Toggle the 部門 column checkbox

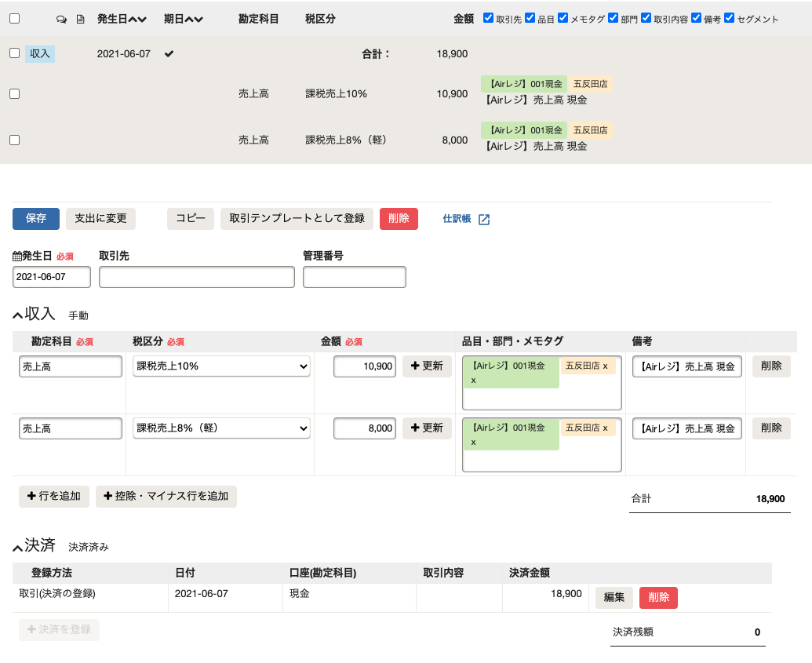pos(614,17)
